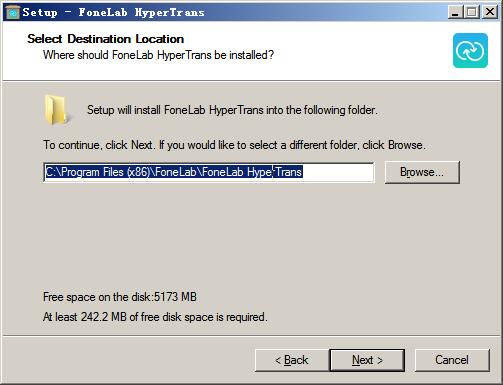Click the 'At least 242.2 MB' required text
This screenshot has width=503, height=385.
pos(155,317)
